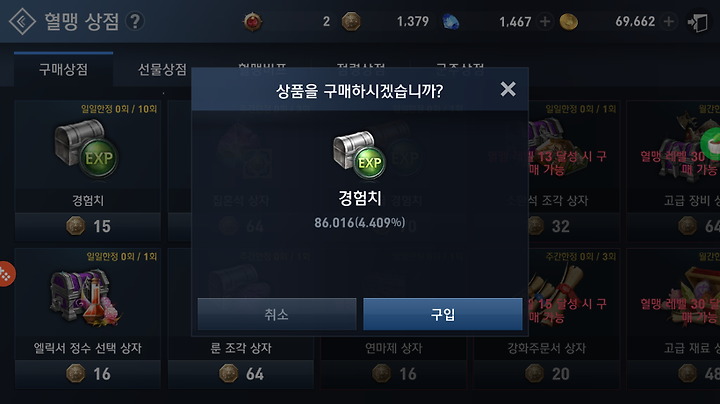Switch to the 선물상점 tab
The image size is (720, 404).
click(x=162, y=69)
